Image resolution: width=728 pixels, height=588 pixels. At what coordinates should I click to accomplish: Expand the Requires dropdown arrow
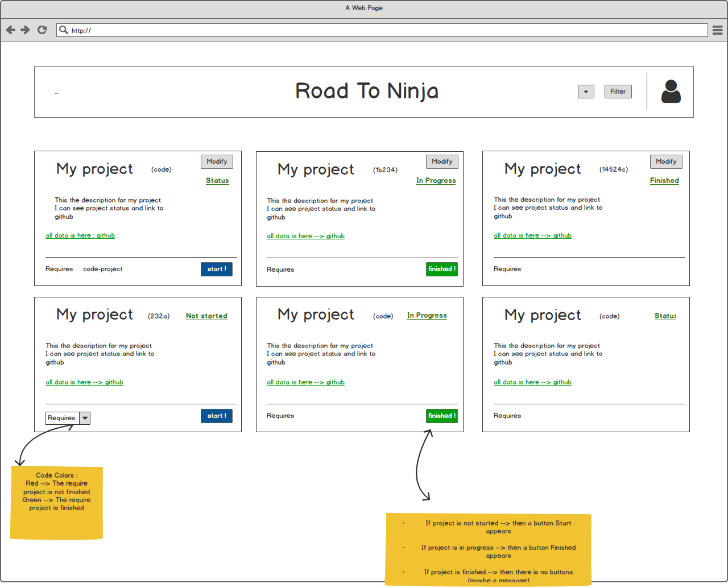click(x=85, y=418)
